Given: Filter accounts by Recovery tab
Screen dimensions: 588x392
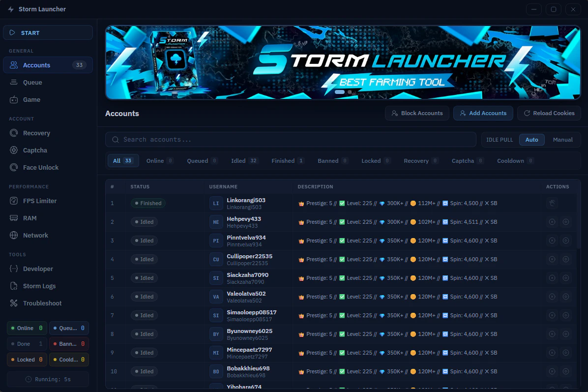Looking at the screenshot, I should (421, 160).
